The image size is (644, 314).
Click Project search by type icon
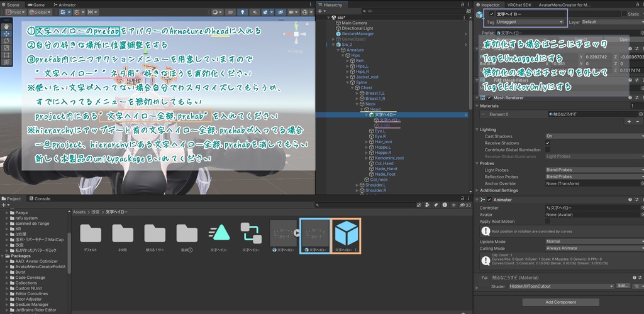pyautogui.click(x=428, y=205)
